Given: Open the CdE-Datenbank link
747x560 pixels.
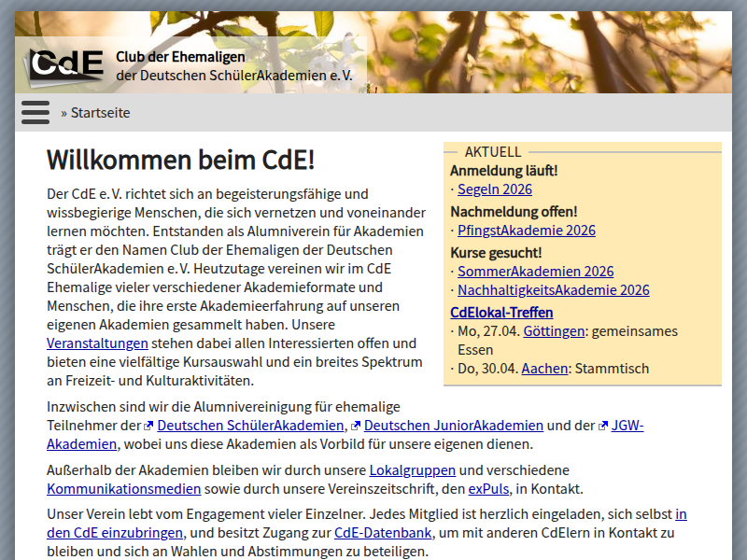Looking at the screenshot, I should (x=383, y=533).
